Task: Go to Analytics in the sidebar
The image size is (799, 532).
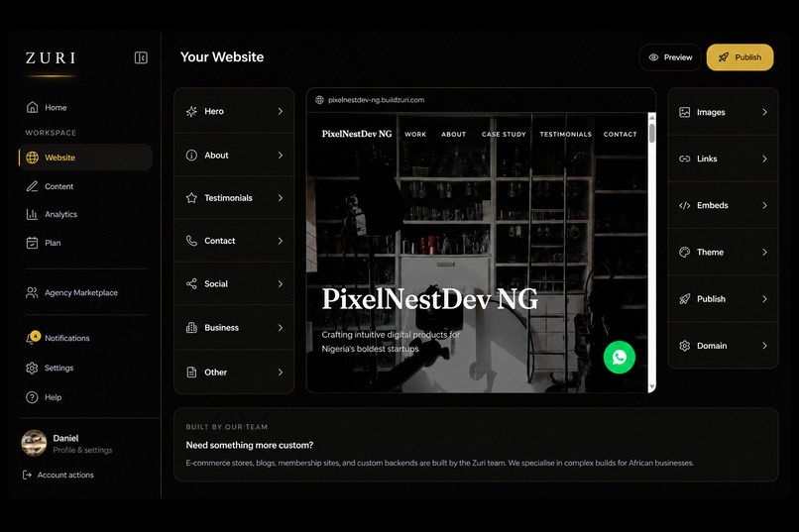Action: coord(85,214)
